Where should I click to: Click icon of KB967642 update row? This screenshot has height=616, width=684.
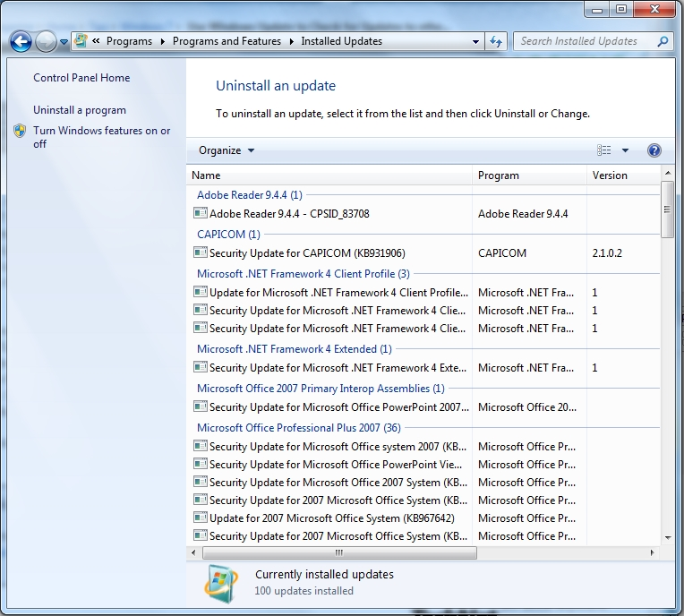201,517
